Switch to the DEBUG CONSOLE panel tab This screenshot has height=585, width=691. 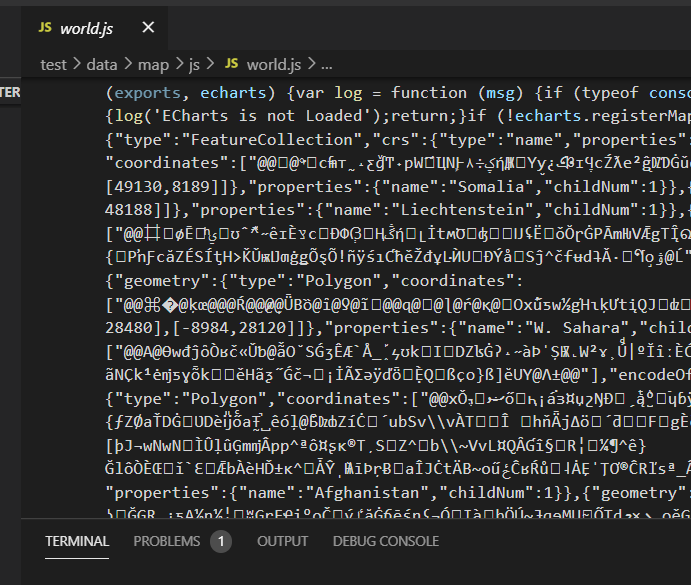(386, 541)
